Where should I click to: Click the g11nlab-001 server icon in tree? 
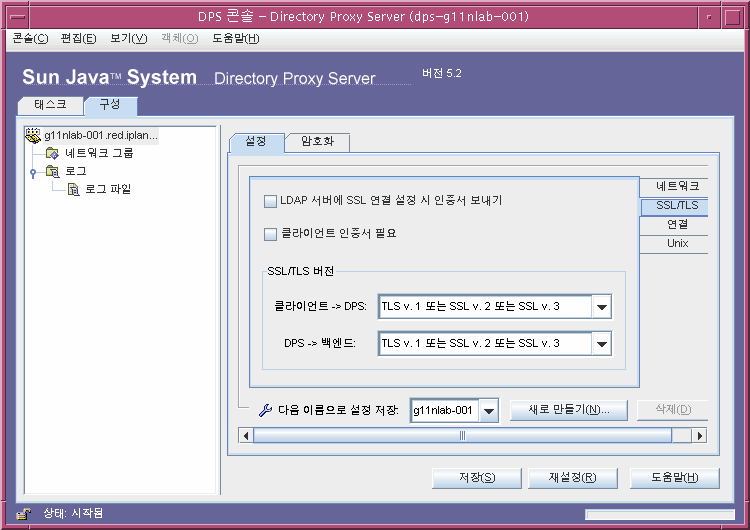tap(33, 136)
